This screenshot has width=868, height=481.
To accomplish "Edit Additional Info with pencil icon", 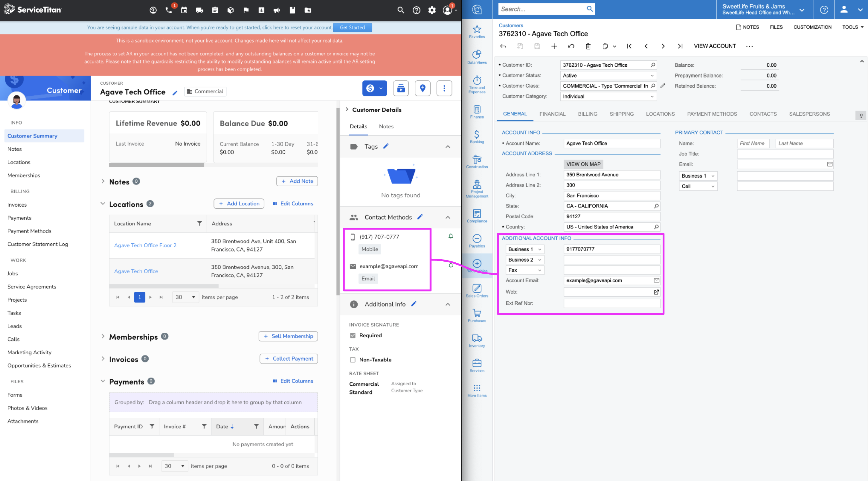I will [414, 304].
